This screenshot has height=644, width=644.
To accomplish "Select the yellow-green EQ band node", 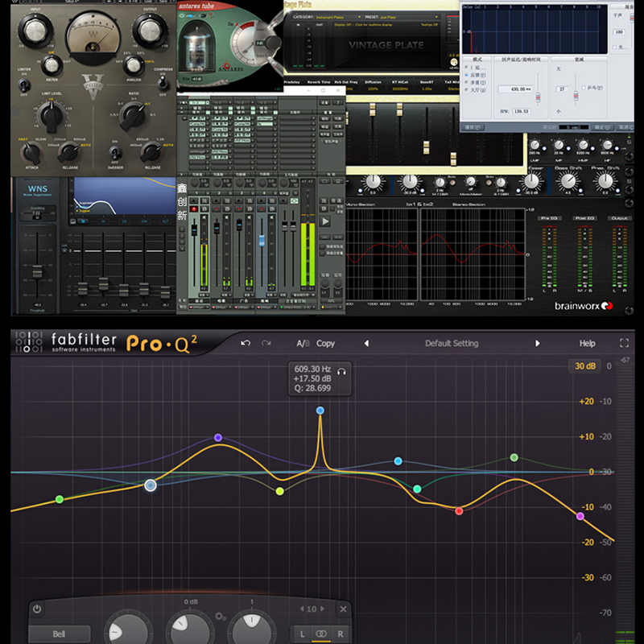I will [x=280, y=491].
